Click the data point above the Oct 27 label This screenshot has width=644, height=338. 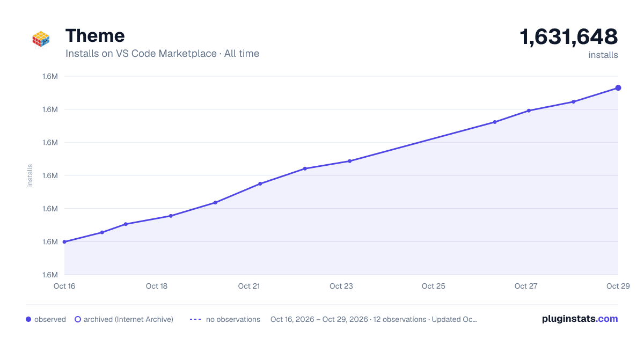(x=529, y=111)
